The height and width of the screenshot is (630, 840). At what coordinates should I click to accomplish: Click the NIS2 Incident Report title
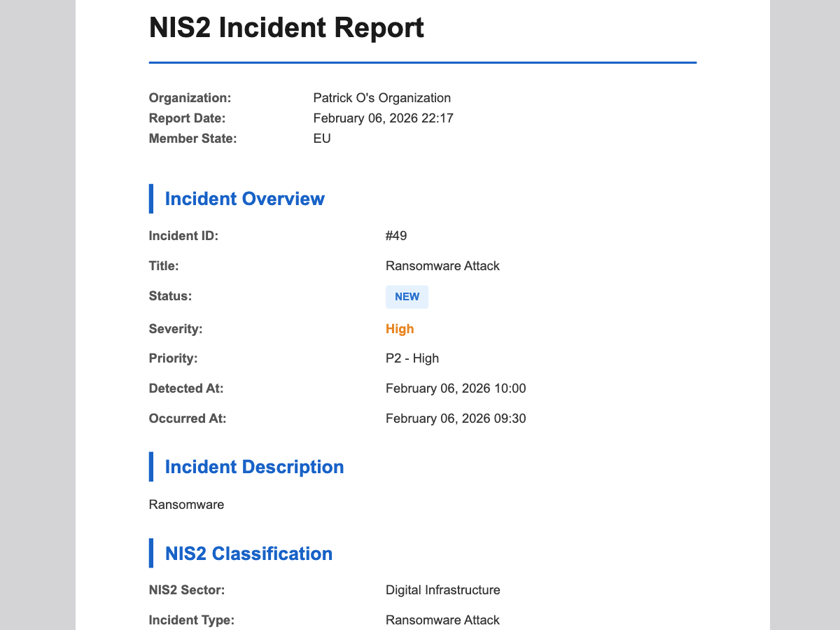286,28
